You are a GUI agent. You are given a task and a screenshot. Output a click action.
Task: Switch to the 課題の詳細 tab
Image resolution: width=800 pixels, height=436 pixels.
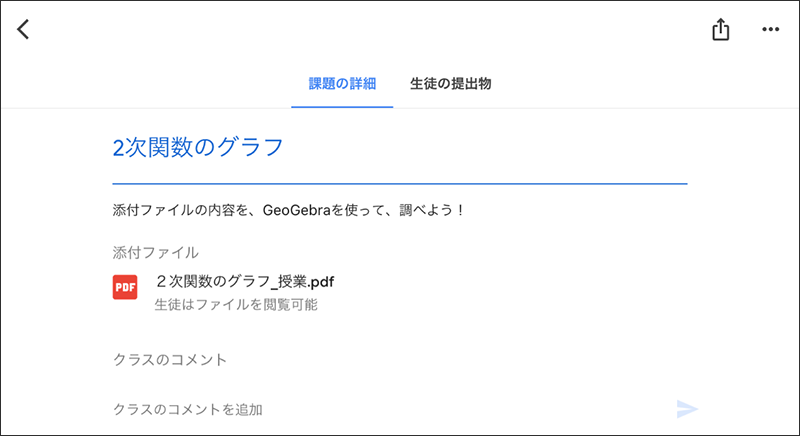pyautogui.click(x=342, y=84)
